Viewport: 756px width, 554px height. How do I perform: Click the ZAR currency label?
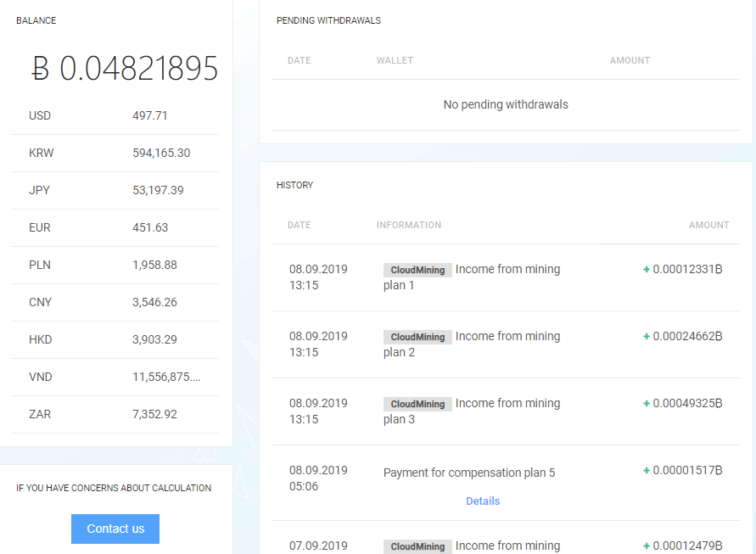click(40, 414)
